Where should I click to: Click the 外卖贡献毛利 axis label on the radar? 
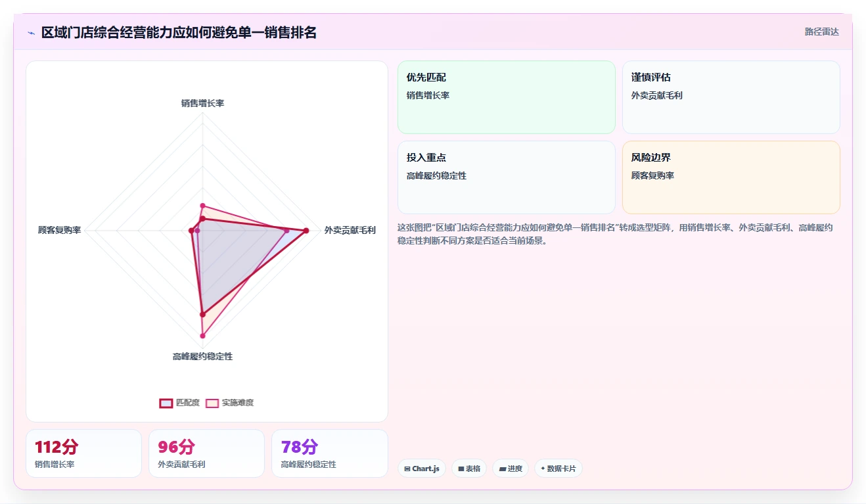[x=350, y=230]
